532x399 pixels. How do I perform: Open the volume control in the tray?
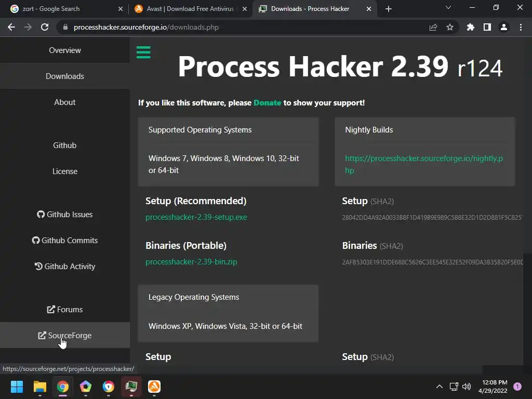click(467, 387)
